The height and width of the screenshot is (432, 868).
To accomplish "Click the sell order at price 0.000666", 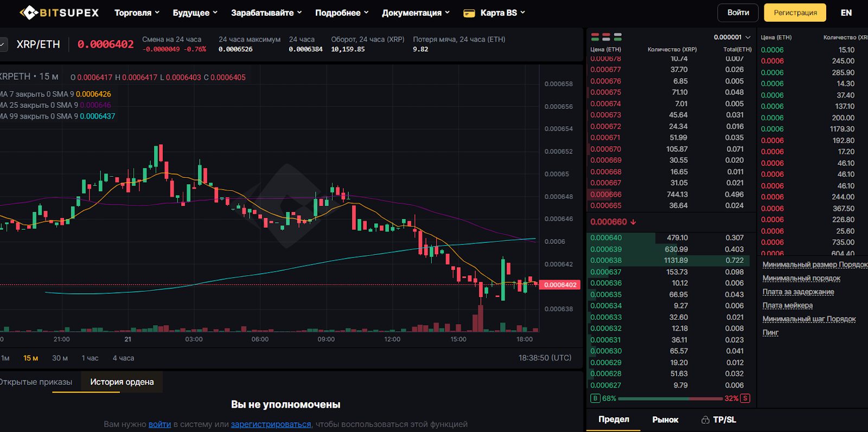I will (671, 195).
